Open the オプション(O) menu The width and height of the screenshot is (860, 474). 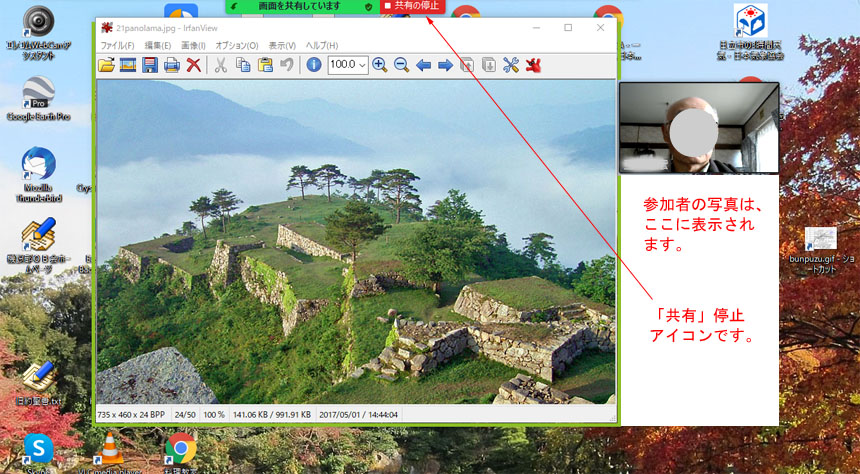coord(237,46)
